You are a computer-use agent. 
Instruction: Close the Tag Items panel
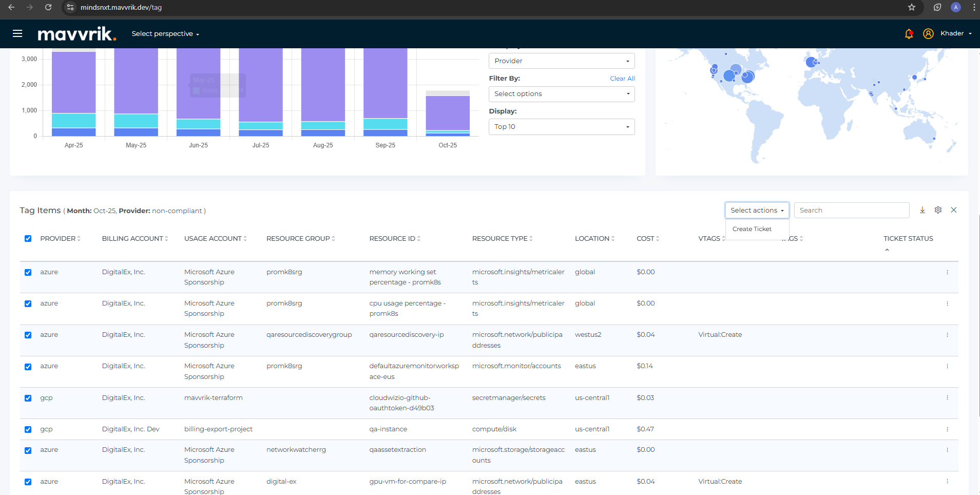(x=954, y=210)
